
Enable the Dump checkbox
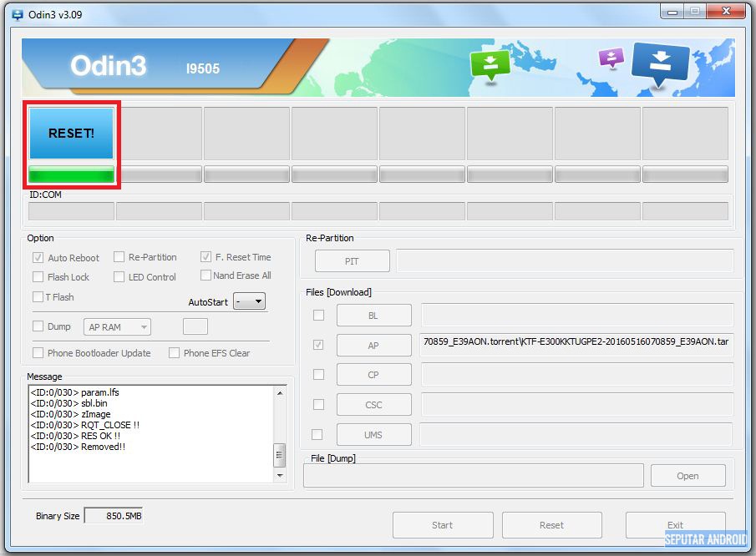click(x=38, y=326)
